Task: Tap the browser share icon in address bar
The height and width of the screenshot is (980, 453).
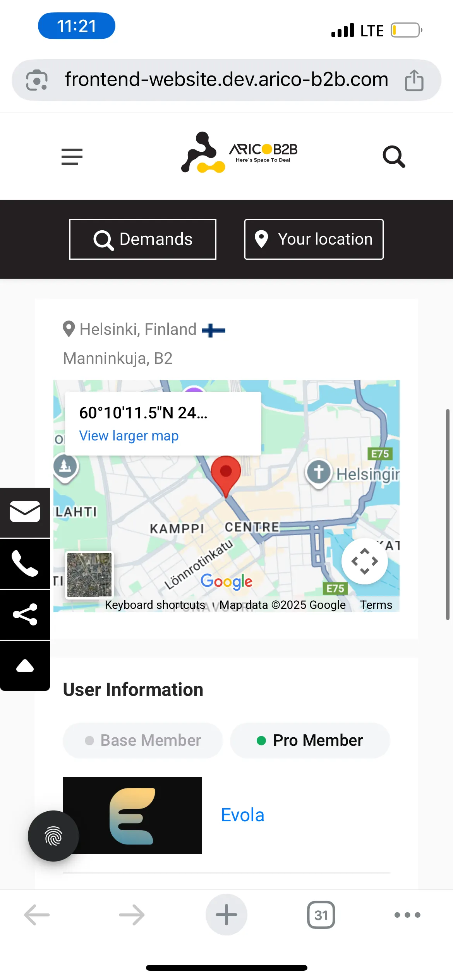Action: [x=414, y=80]
